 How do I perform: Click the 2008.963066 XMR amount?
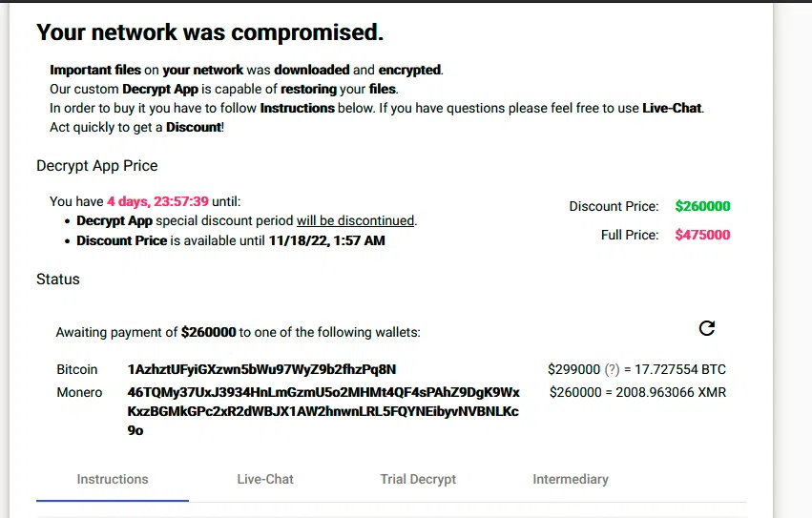tap(671, 393)
